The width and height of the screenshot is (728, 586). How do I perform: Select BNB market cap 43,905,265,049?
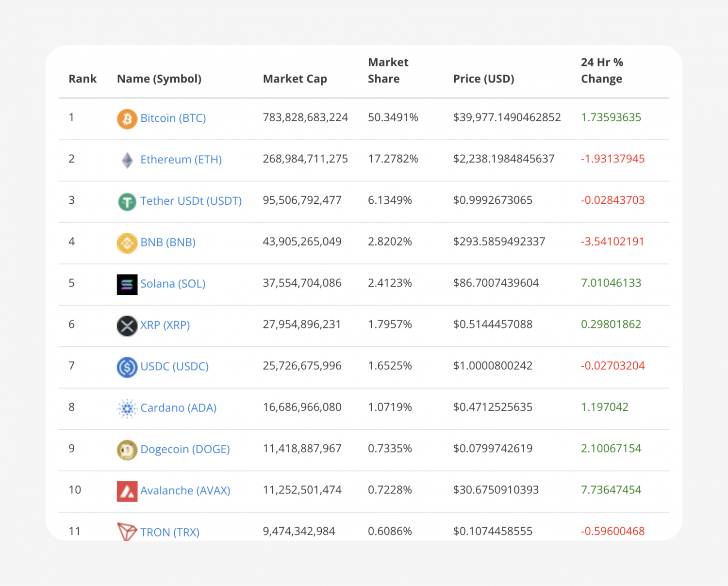click(302, 242)
